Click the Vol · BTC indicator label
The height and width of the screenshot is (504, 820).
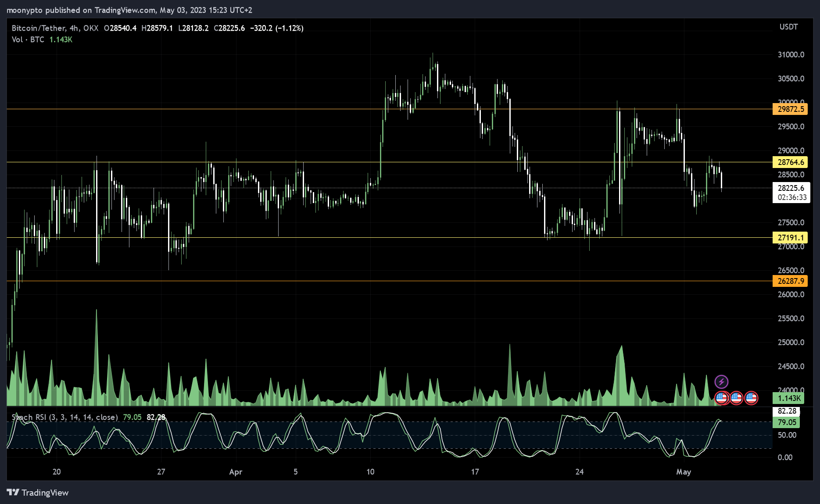coord(28,39)
